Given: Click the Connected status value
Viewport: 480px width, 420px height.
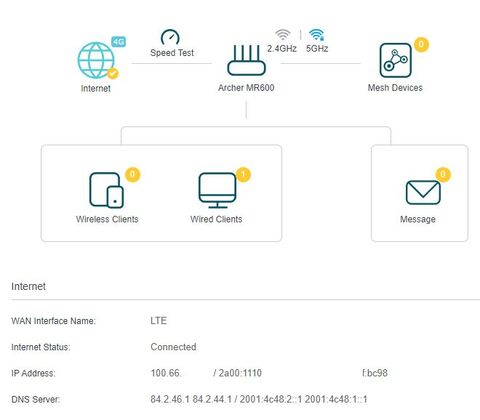Looking at the screenshot, I should (173, 347).
